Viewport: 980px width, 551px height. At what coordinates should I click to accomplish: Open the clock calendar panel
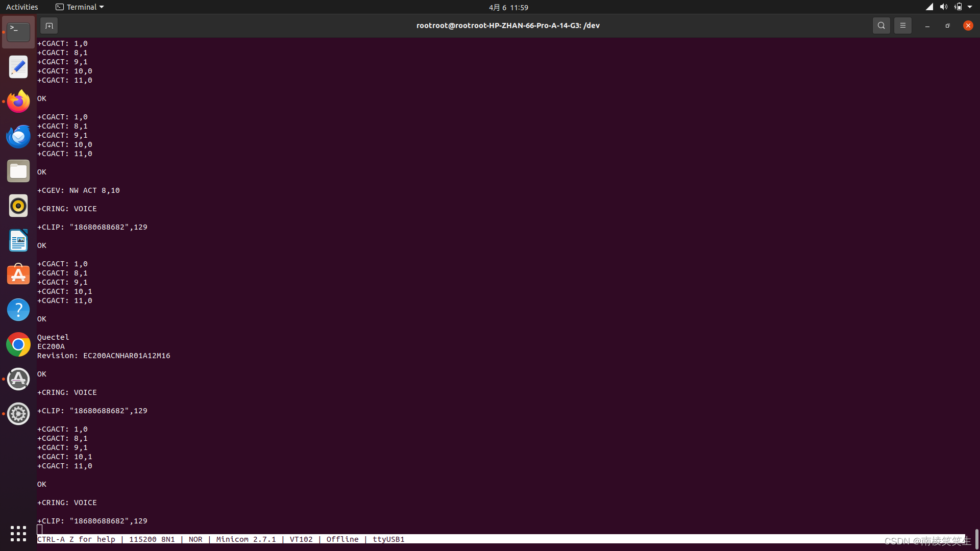click(508, 7)
